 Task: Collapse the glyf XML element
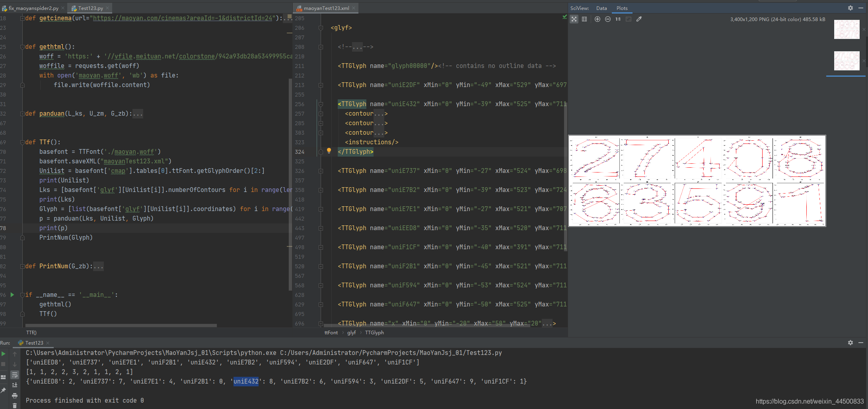click(x=321, y=28)
